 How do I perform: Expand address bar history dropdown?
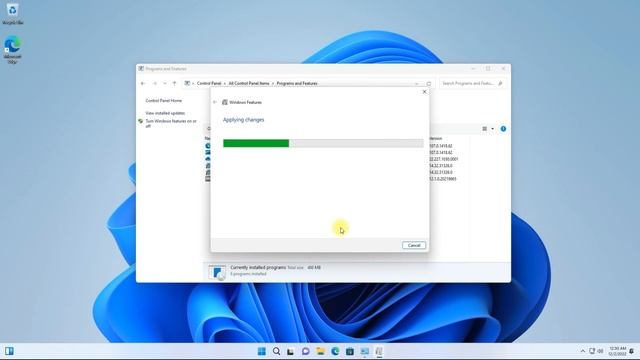(417, 83)
